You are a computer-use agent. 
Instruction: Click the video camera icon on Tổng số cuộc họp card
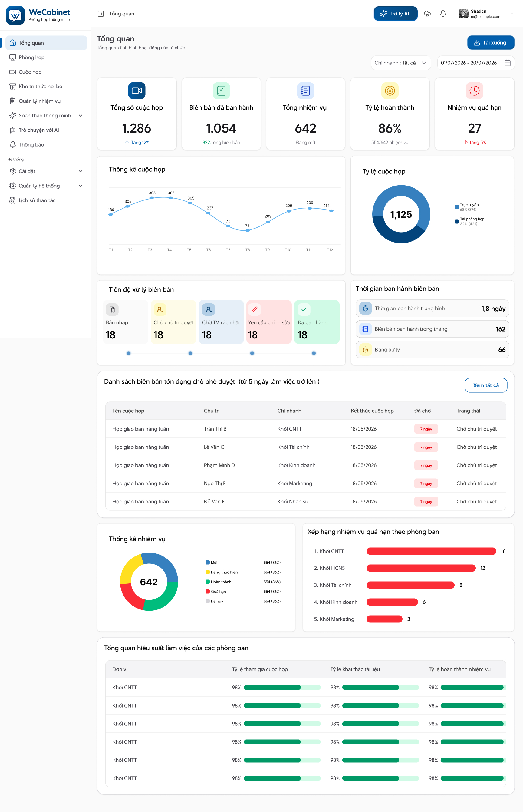pos(137,91)
